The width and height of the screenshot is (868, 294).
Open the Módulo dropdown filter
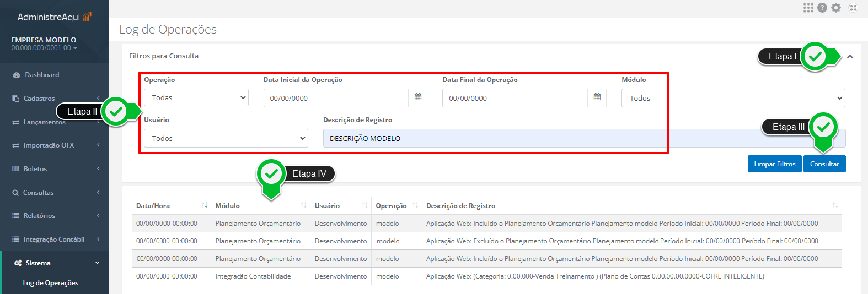tap(733, 98)
